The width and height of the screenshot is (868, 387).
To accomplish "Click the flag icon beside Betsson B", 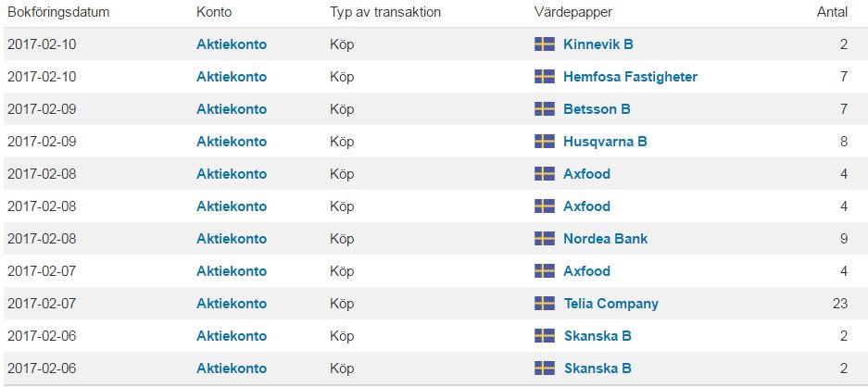I will coord(544,109).
